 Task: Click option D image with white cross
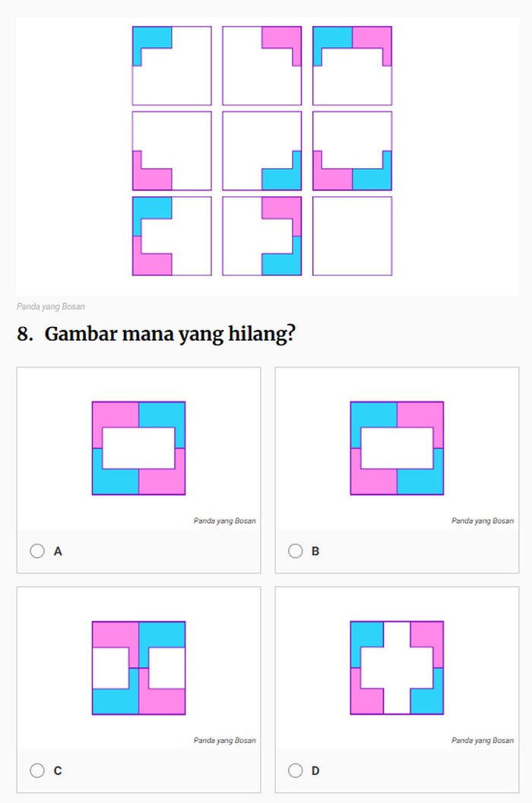397,668
